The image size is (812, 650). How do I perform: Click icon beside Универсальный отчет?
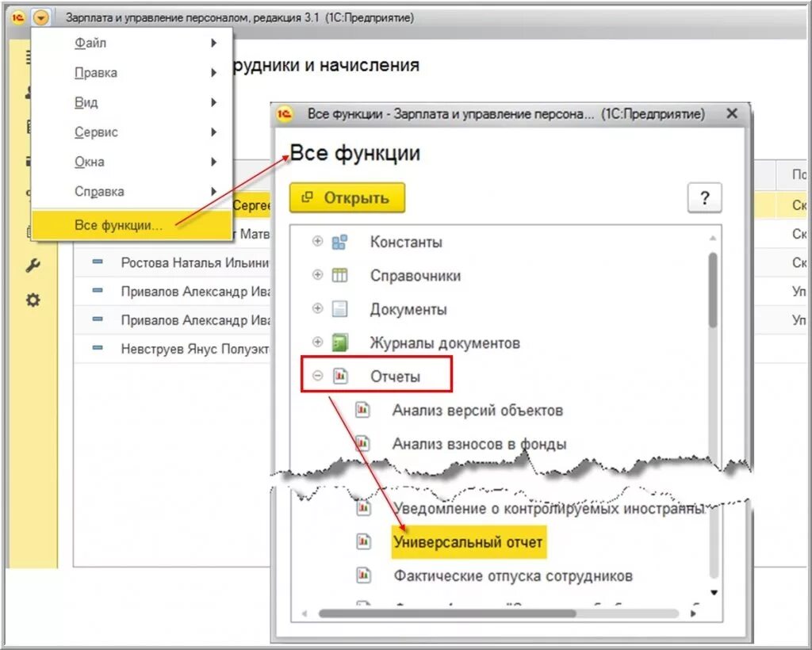363,541
